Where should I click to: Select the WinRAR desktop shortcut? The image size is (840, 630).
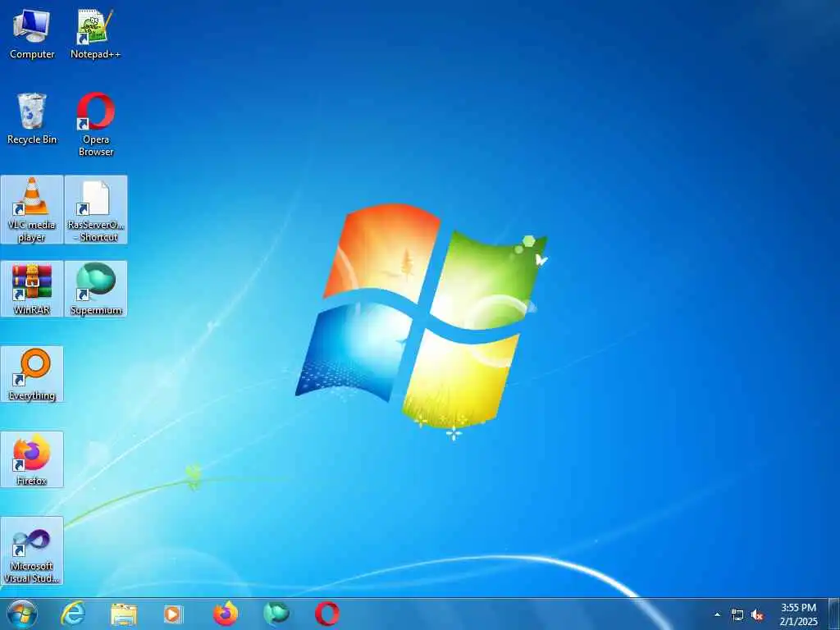pos(32,289)
